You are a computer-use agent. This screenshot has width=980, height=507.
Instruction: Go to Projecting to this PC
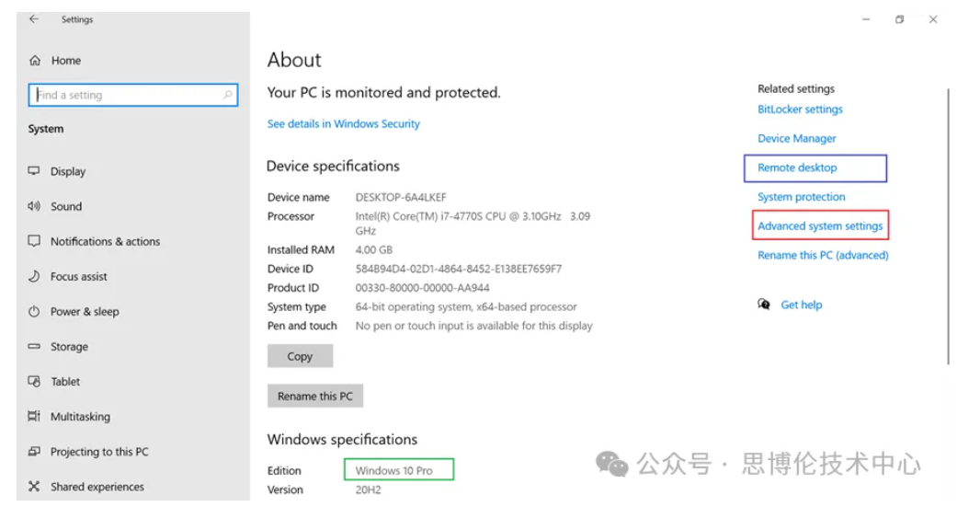click(x=99, y=452)
